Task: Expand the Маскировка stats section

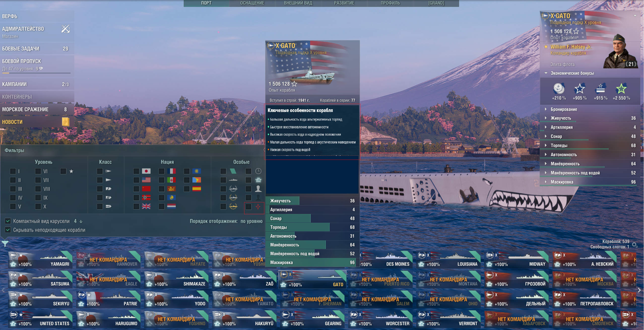Action: [590, 182]
